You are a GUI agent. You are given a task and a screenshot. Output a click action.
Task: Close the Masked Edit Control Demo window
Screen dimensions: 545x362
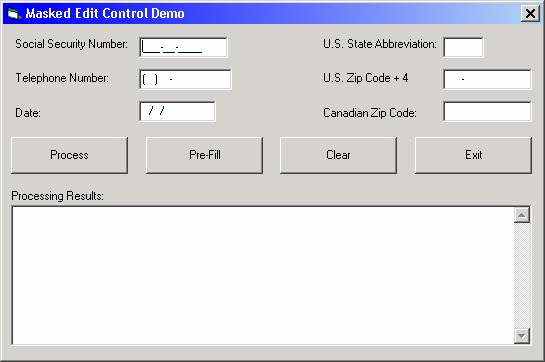[x=530, y=14]
